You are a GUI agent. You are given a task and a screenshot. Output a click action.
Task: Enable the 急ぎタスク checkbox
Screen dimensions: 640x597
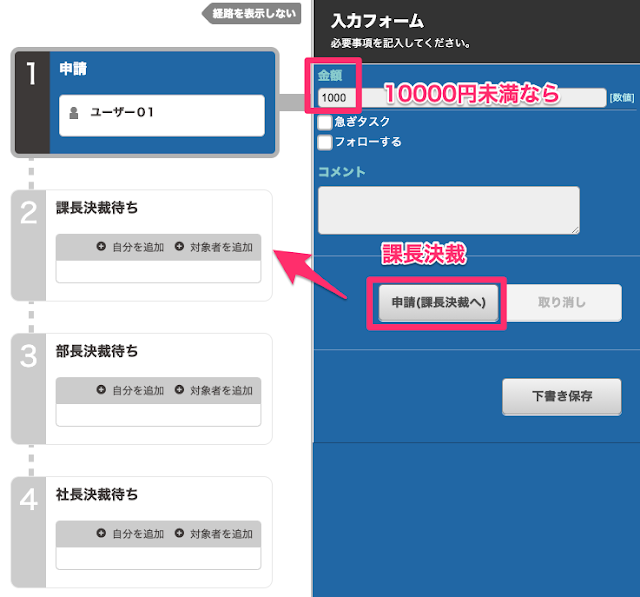tap(325, 122)
